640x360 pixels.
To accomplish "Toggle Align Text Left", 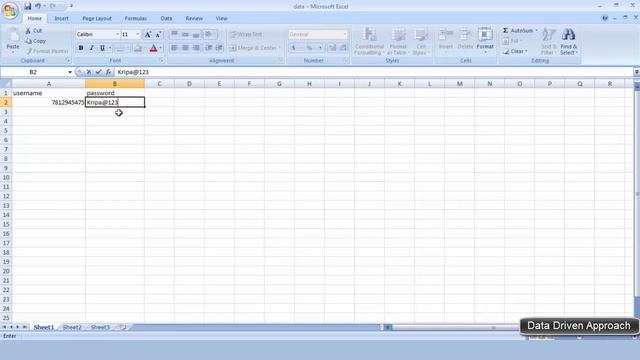I will [174, 48].
